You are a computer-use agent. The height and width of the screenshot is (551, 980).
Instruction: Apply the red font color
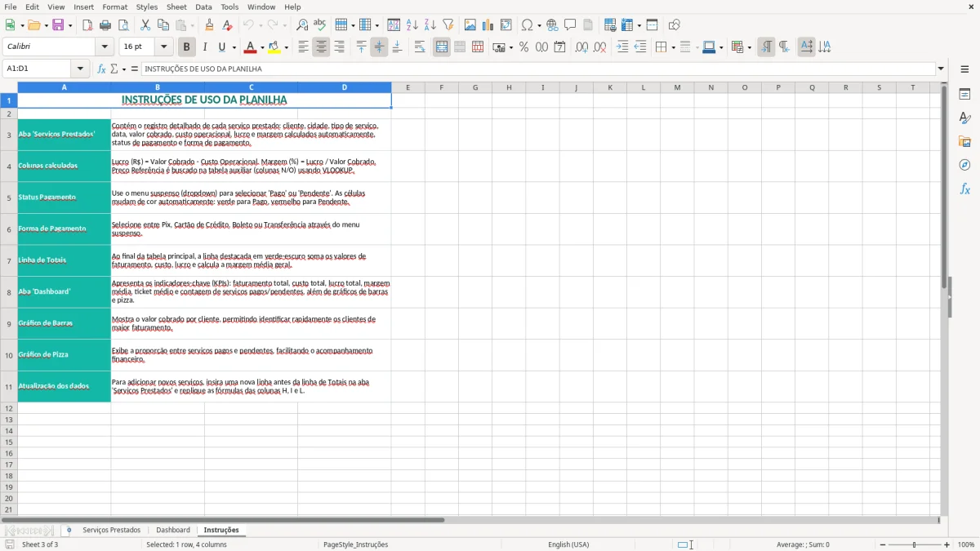click(x=250, y=47)
